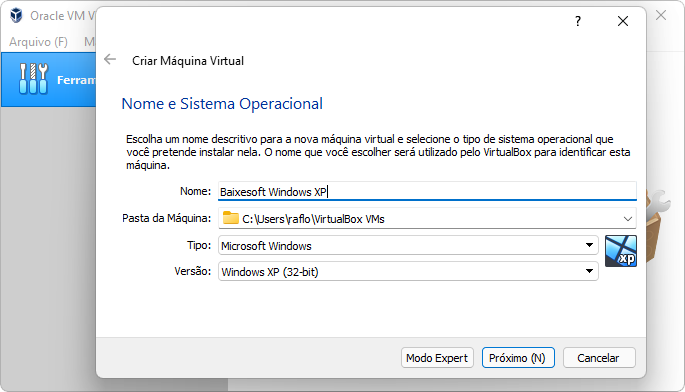Viewport: 685px width, 392px height.
Task: Open the Tipo dropdown Microsoft Windows
Action: click(x=408, y=245)
